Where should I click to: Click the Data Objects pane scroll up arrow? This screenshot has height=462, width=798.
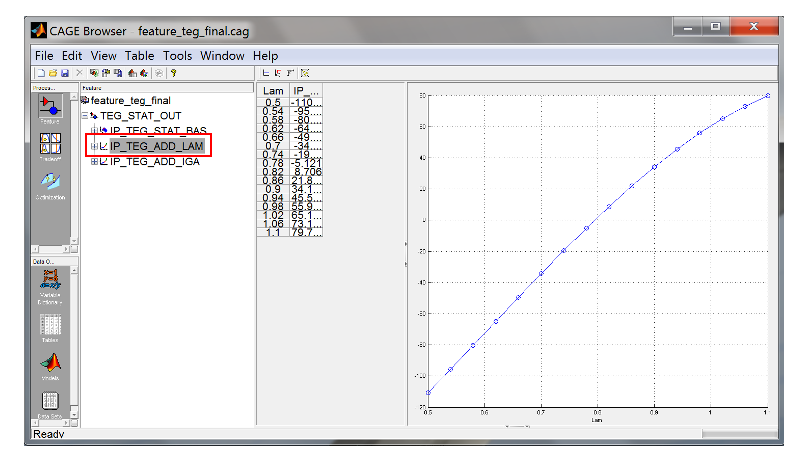click(74, 271)
